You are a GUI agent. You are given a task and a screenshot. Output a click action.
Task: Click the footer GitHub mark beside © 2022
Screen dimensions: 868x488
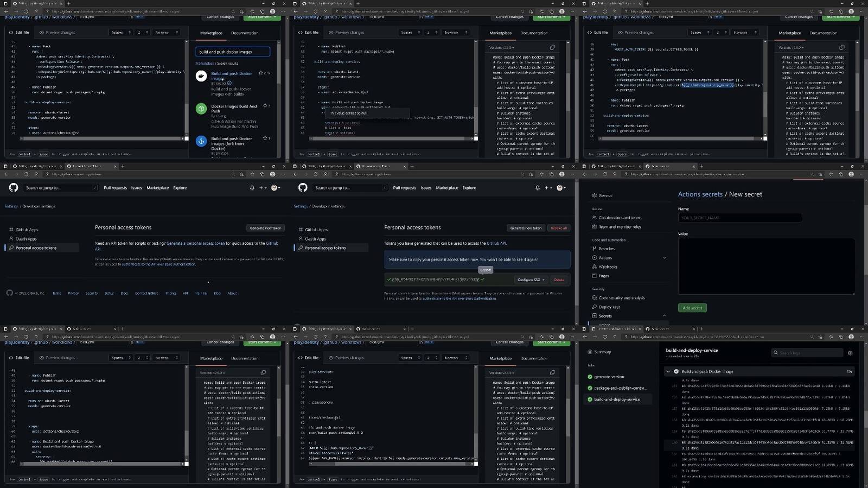[9, 293]
